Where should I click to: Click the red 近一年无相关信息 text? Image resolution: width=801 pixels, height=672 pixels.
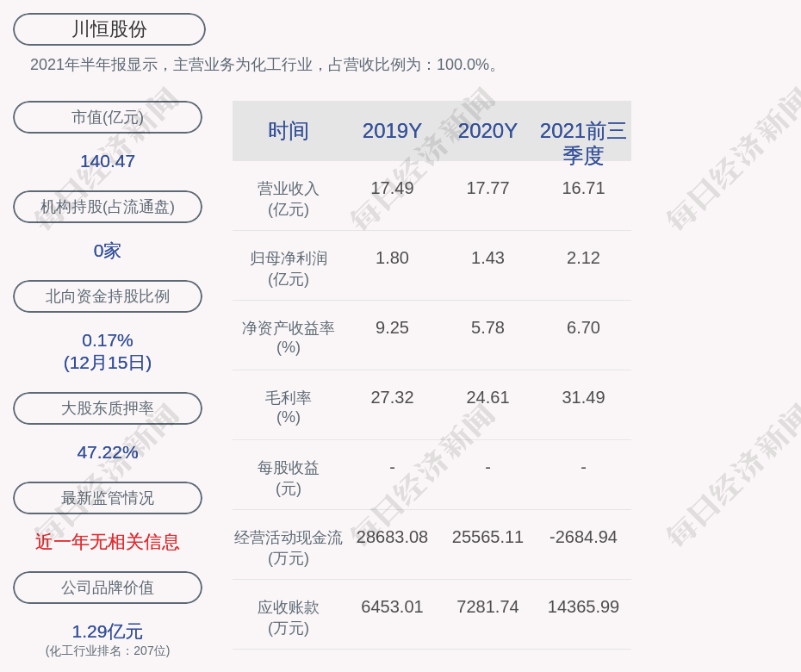point(108,542)
